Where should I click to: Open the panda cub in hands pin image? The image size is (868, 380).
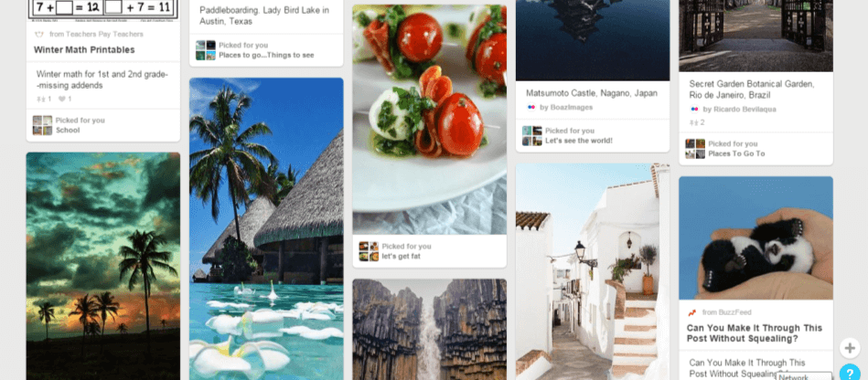755,237
